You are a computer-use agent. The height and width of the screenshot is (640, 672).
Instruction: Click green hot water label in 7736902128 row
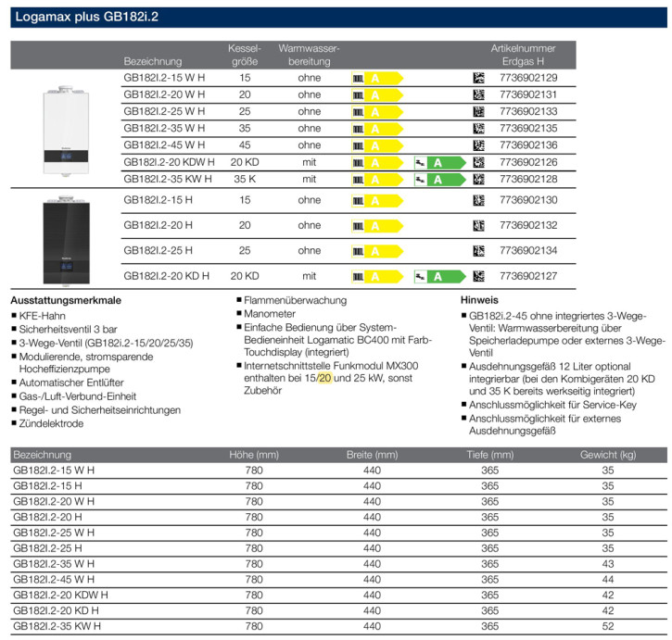pyautogui.click(x=440, y=180)
